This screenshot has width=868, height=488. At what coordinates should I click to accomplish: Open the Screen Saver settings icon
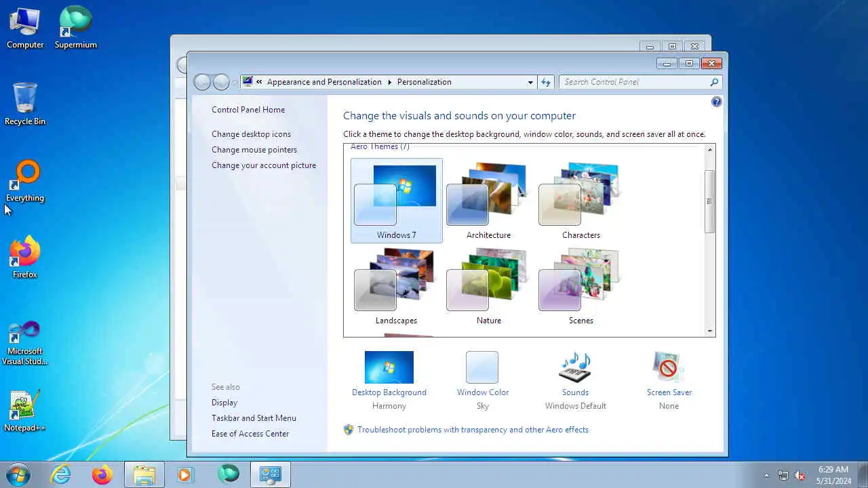pyautogui.click(x=669, y=367)
